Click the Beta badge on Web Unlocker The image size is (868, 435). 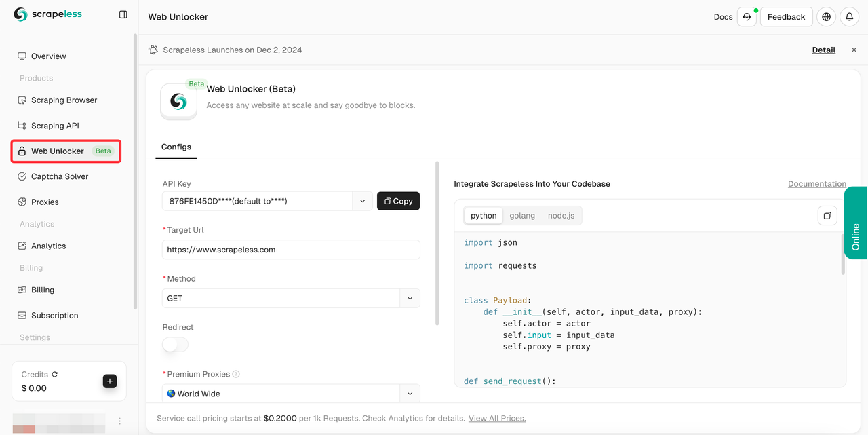(103, 151)
